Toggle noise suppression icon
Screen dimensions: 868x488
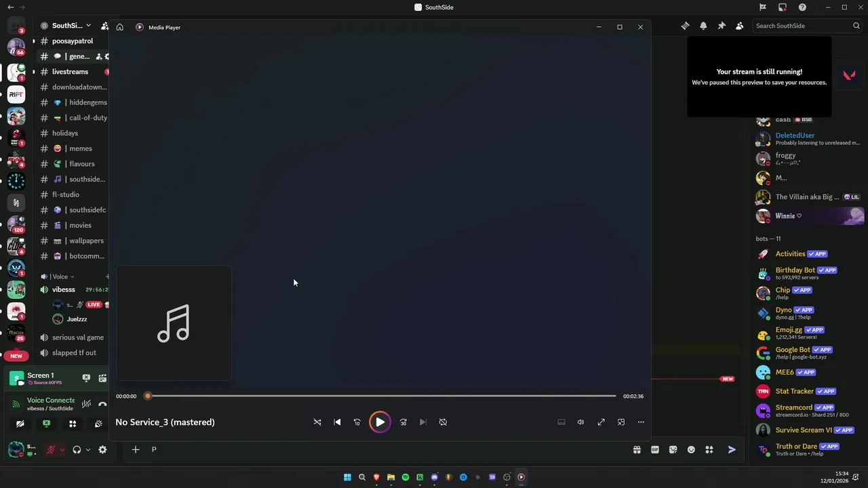[x=86, y=404]
